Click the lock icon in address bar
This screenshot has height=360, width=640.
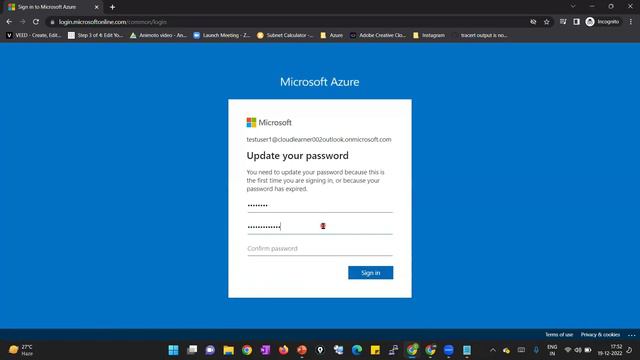point(52,22)
